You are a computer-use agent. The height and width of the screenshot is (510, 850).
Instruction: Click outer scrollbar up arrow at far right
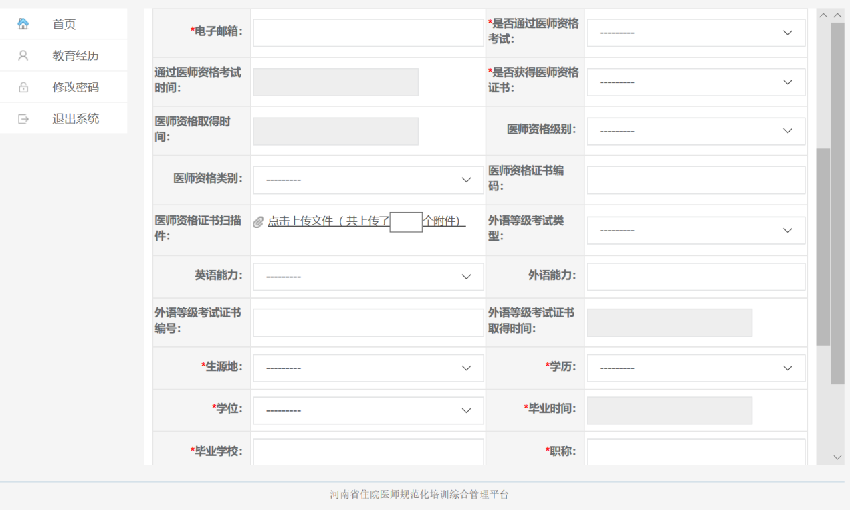coord(837,15)
